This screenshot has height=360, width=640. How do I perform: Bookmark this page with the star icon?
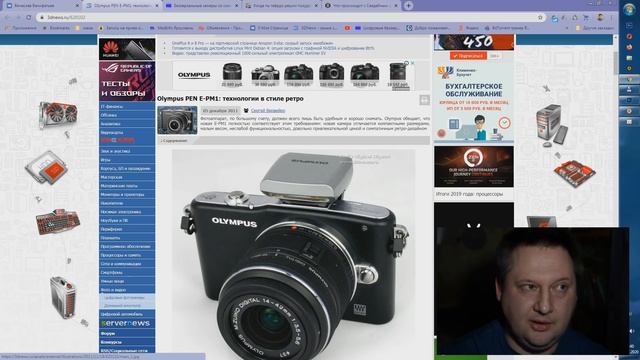pyautogui.click(x=540, y=17)
